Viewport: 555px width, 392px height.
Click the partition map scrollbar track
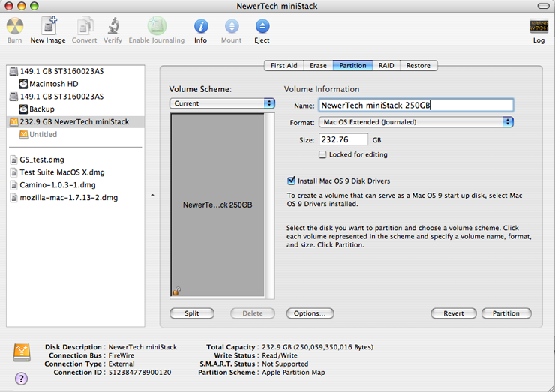271,205
